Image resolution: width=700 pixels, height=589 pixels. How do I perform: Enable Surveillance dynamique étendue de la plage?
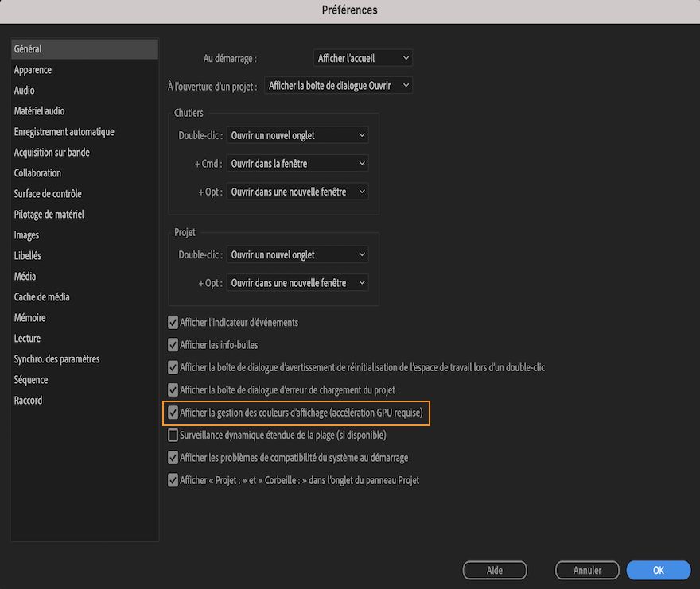[173, 435]
